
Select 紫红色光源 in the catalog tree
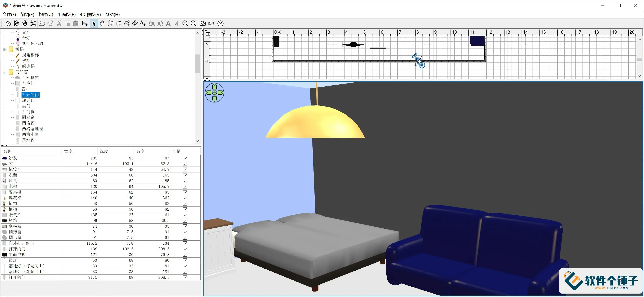pos(32,44)
